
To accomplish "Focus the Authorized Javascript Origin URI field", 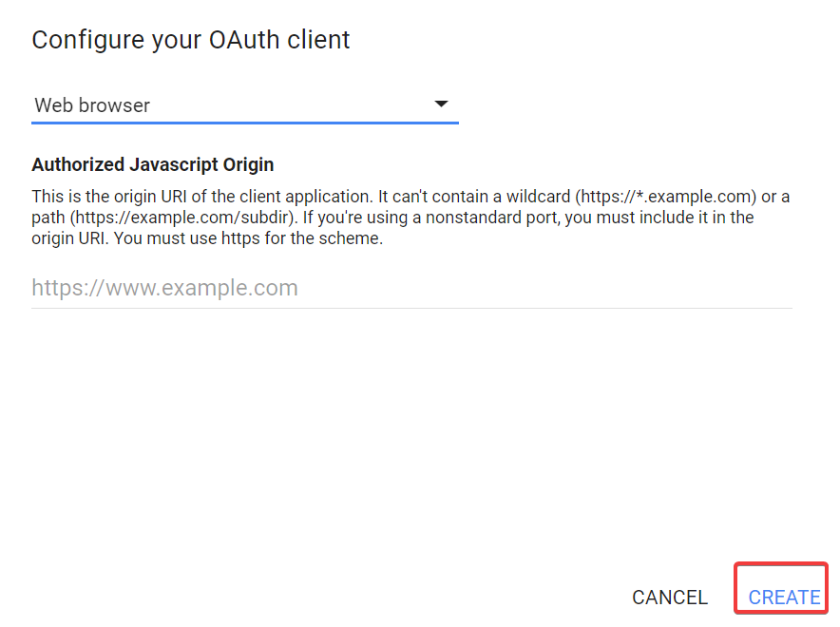I will point(410,288).
